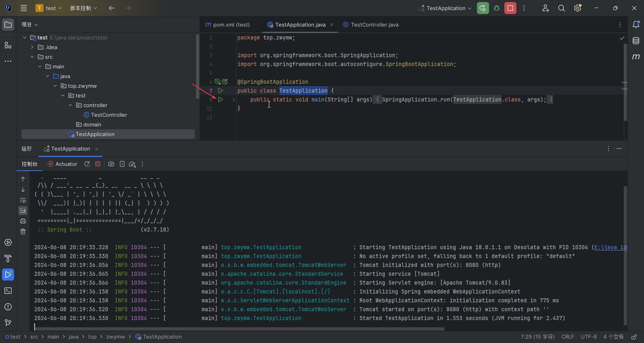Click zwymw in the breadcrumb bar
Screen dimensions: 644x343
tap(116, 337)
